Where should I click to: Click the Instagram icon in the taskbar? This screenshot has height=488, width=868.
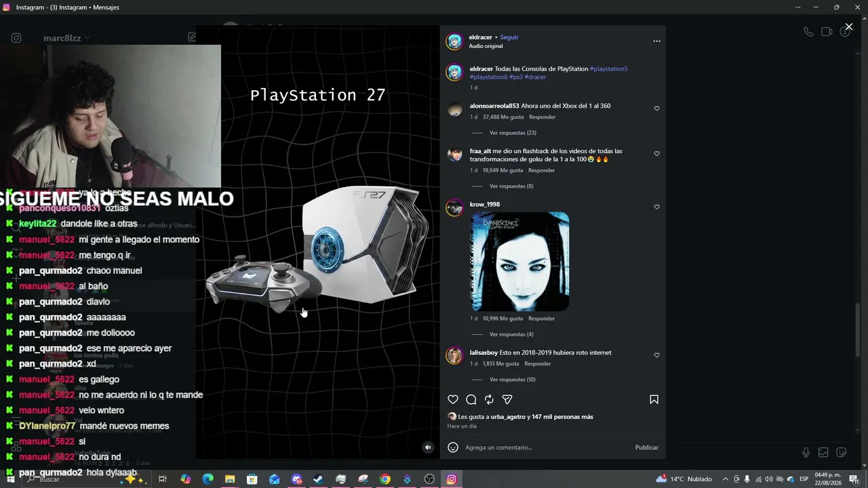click(x=452, y=479)
